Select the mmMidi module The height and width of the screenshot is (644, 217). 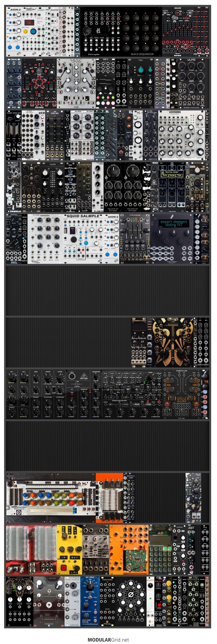[54, 32]
